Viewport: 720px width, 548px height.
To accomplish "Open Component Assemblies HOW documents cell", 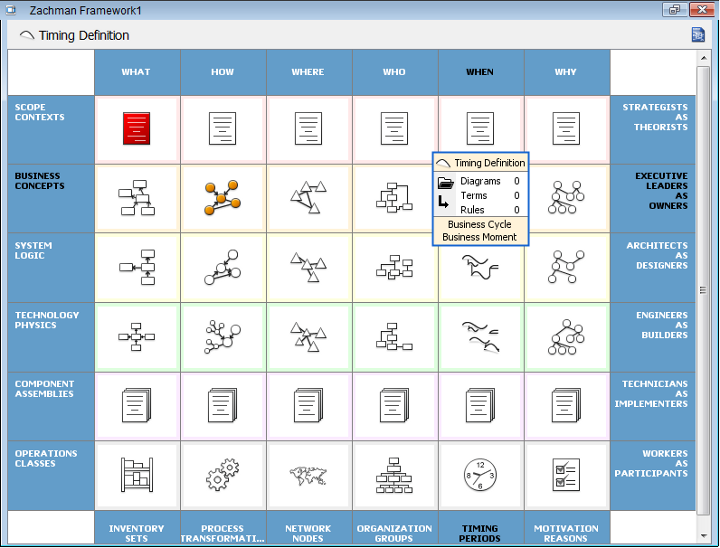I will pyautogui.click(x=222, y=406).
